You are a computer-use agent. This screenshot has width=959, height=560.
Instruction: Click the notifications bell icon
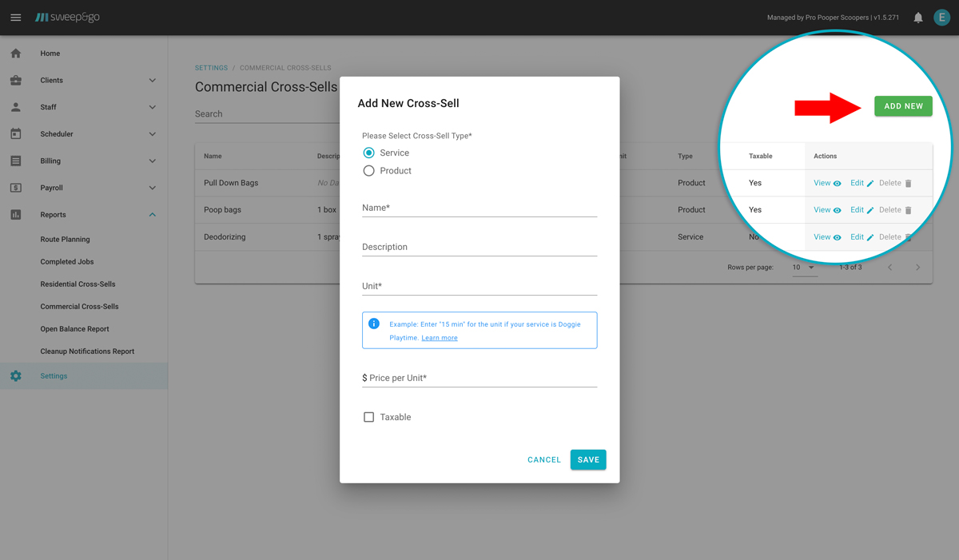click(x=918, y=18)
